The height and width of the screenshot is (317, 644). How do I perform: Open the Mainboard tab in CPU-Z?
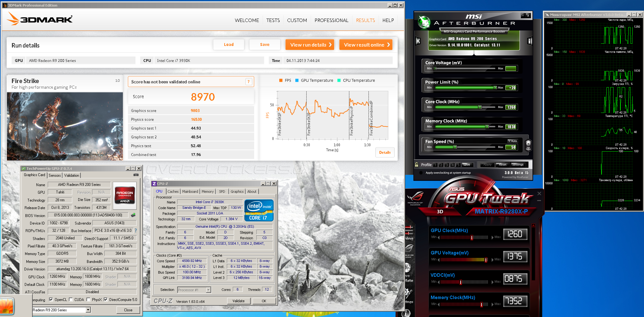(x=190, y=192)
